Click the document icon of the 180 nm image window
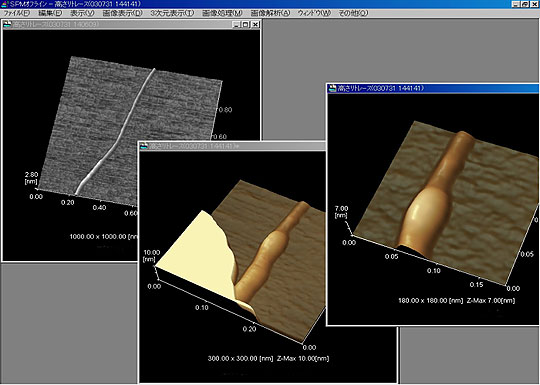540x385 pixels. pos(332,88)
